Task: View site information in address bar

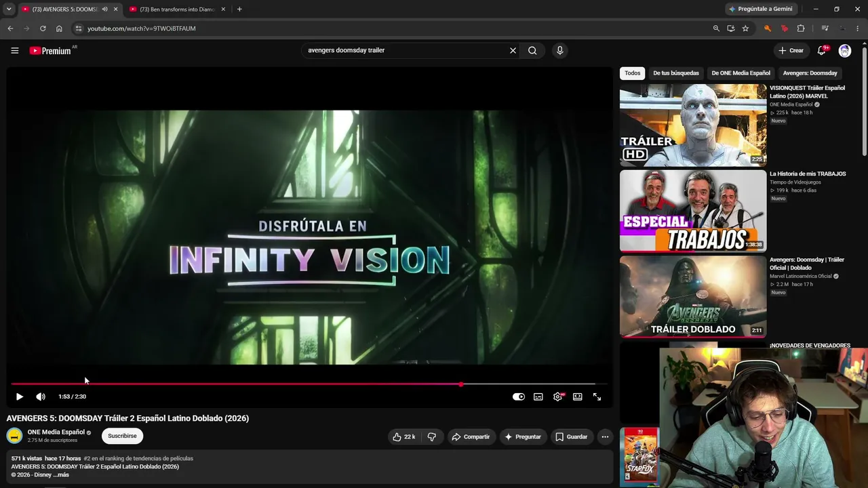Action: (79, 28)
